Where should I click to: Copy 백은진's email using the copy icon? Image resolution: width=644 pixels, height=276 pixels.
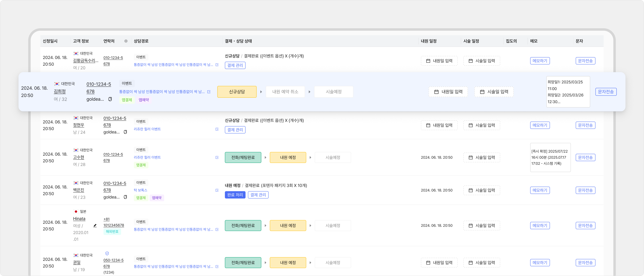point(125,197)
